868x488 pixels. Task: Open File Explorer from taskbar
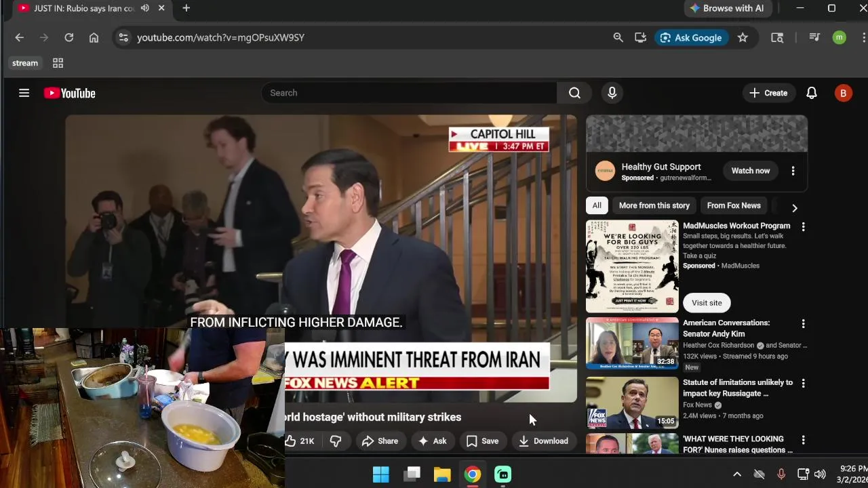[x=442, y=474]
